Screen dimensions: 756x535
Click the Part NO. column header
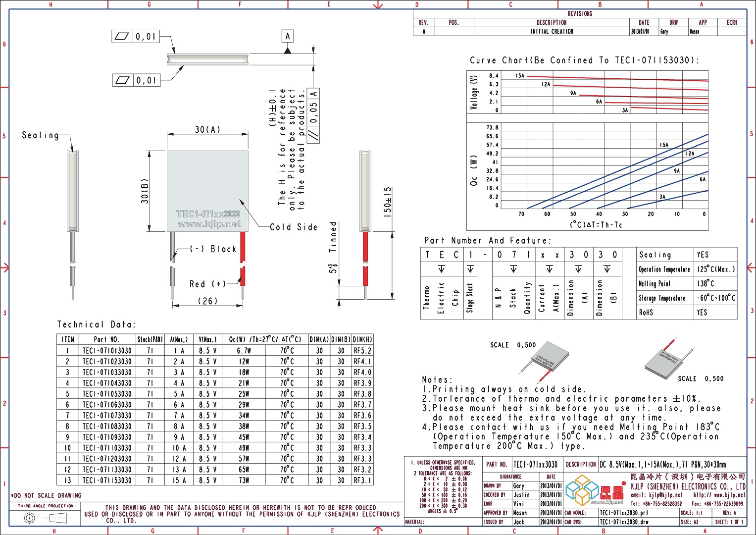coord(107,340)
